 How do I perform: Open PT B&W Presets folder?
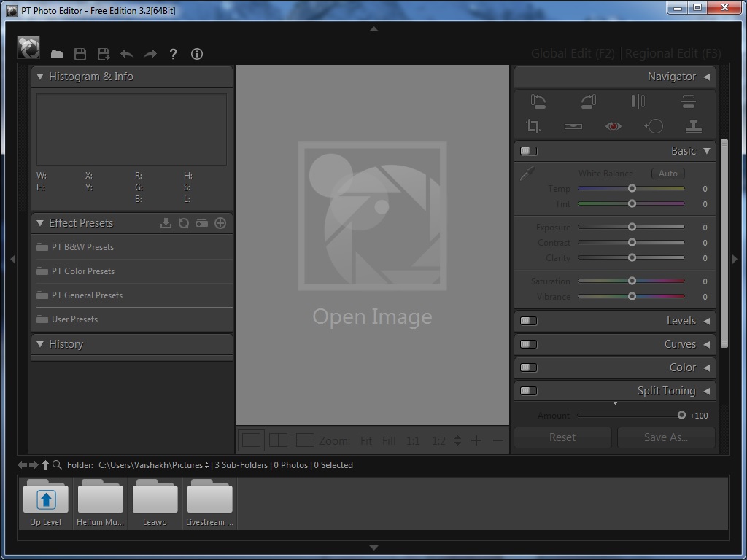coord(131,247)
